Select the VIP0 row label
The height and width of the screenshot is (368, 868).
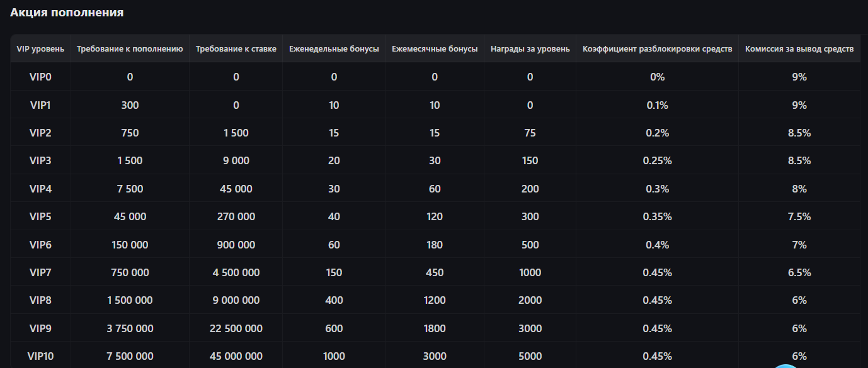coord(40,77)
